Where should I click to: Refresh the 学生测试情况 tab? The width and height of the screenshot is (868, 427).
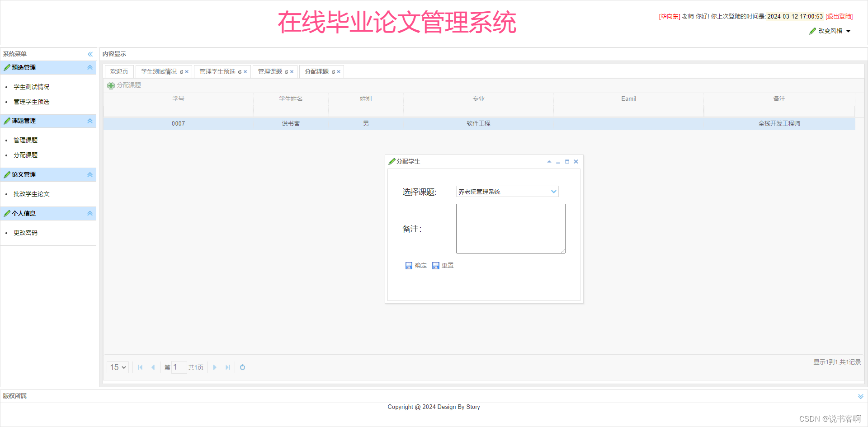click(x=181, y=72)
